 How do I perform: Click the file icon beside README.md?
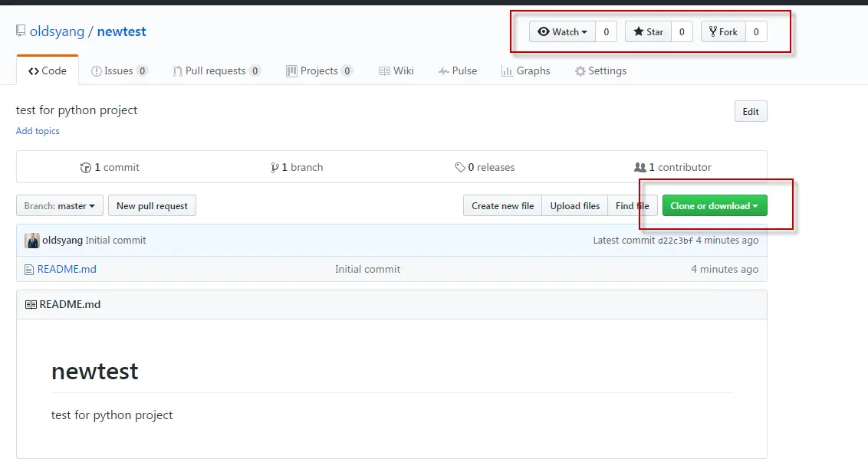point(29,270)
